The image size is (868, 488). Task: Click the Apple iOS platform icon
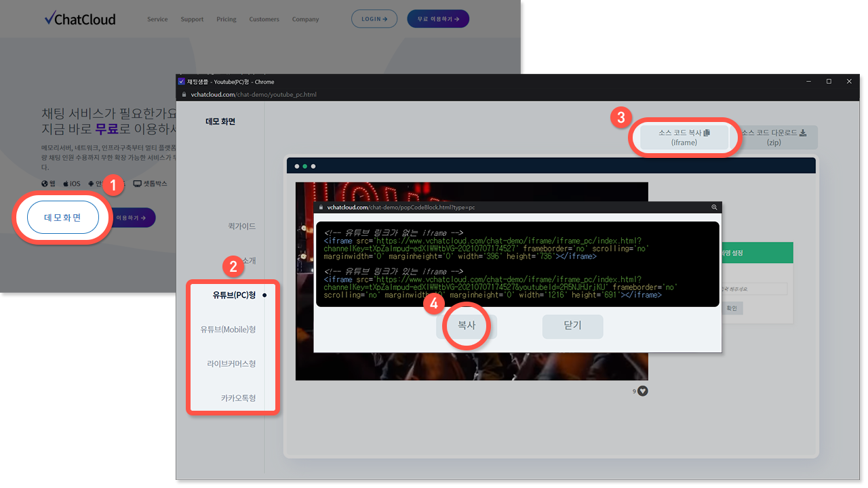[x=66, y=184]
